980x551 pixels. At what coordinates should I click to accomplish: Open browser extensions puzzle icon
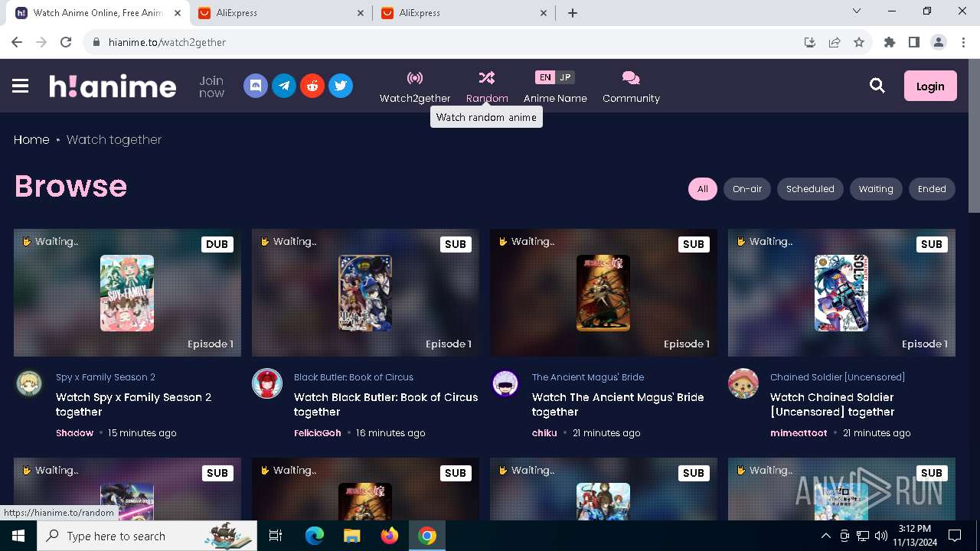(890, 42)
